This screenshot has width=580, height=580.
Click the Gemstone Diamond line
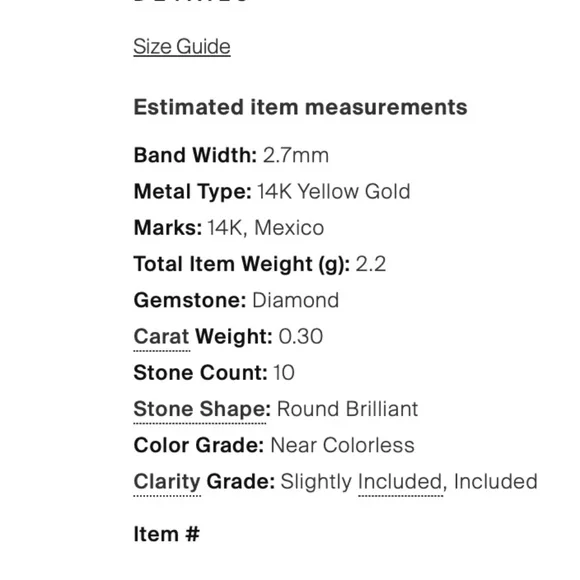[x=236, y=300]
